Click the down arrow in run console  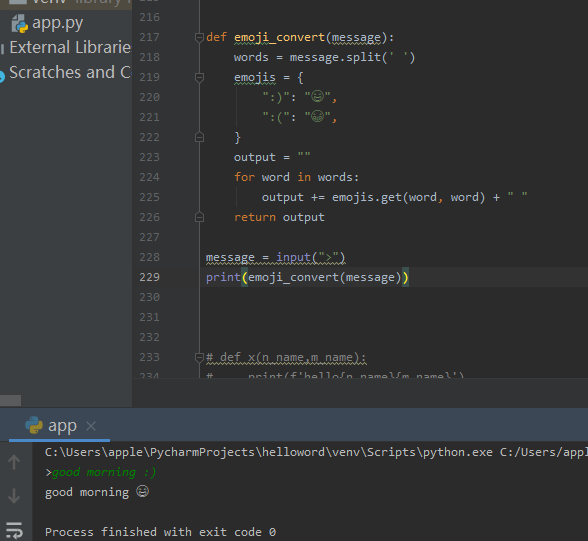pyautogui.click(x=14, y=496)
